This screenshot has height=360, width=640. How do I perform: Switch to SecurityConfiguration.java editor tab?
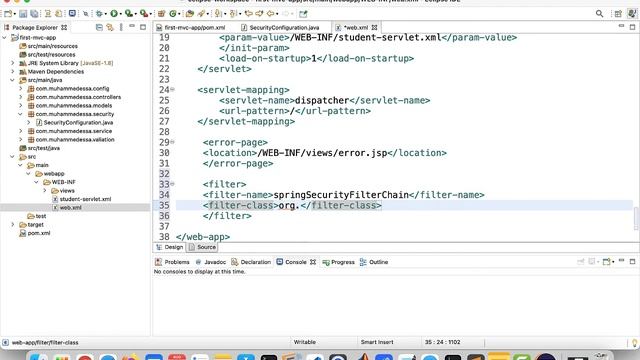[x=280, y=28]
